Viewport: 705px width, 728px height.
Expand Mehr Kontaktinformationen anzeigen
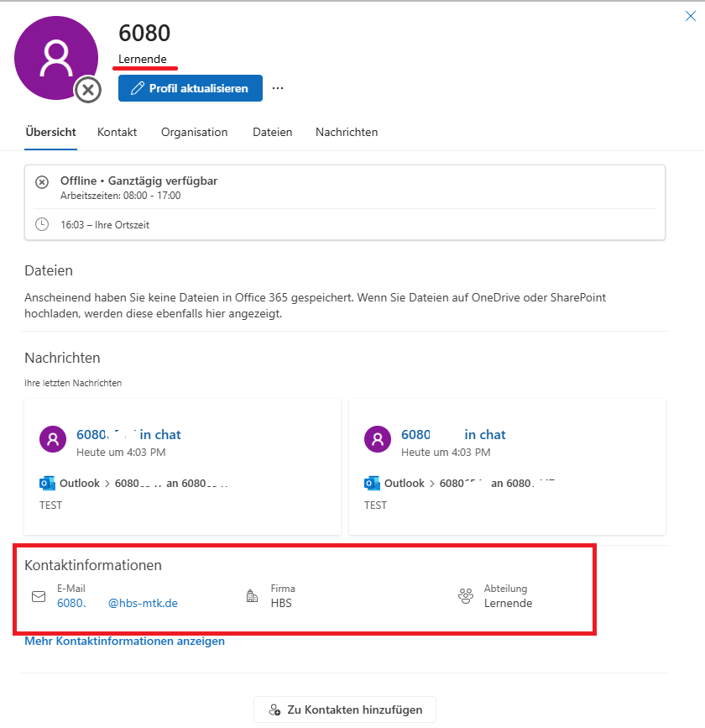pyautogui.click(x=124, y=641)
